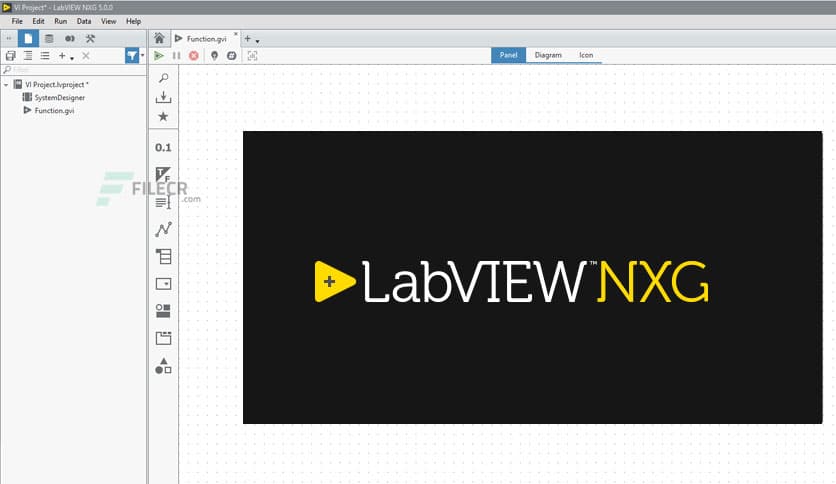Open the Numeric controls palette (0.1 icon)
Screen dimensions: 836x484
click(x=163, y=147)
